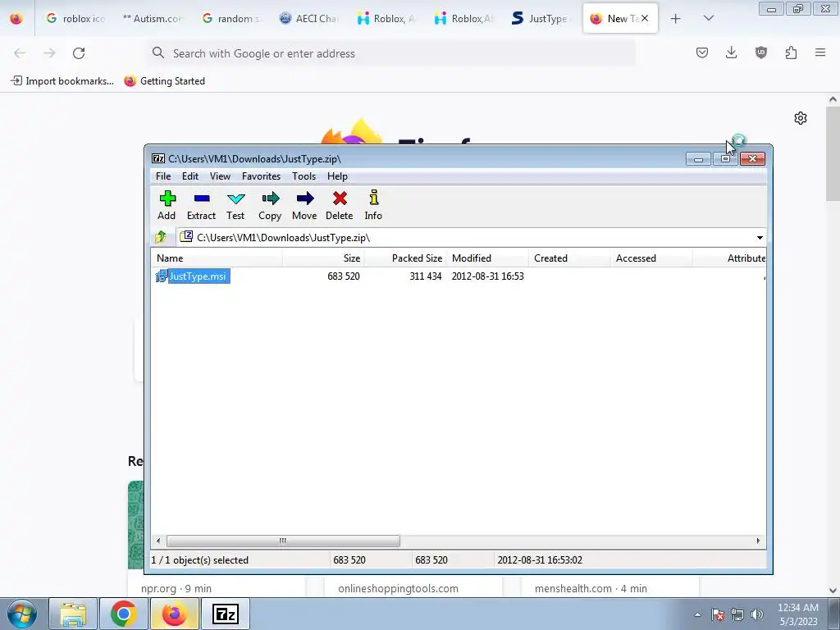This screenshot has width=840, height=630.
Task: Expand the 7-Zip address path dropdown
Action: point(760,238)
